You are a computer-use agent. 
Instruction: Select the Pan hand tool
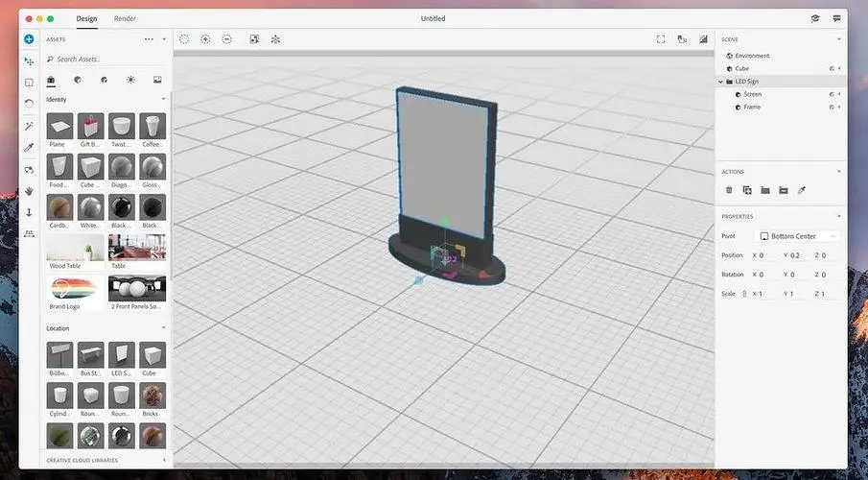coord(29,191)
